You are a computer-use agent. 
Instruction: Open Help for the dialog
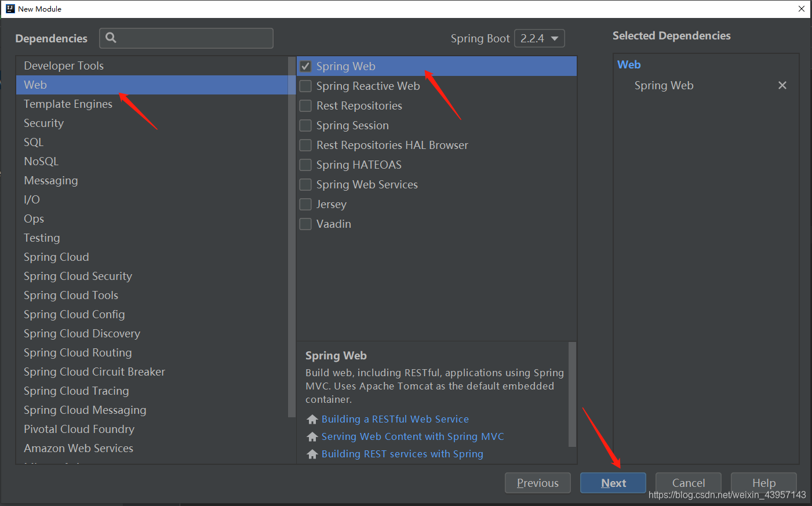click(x=764, y=483)
